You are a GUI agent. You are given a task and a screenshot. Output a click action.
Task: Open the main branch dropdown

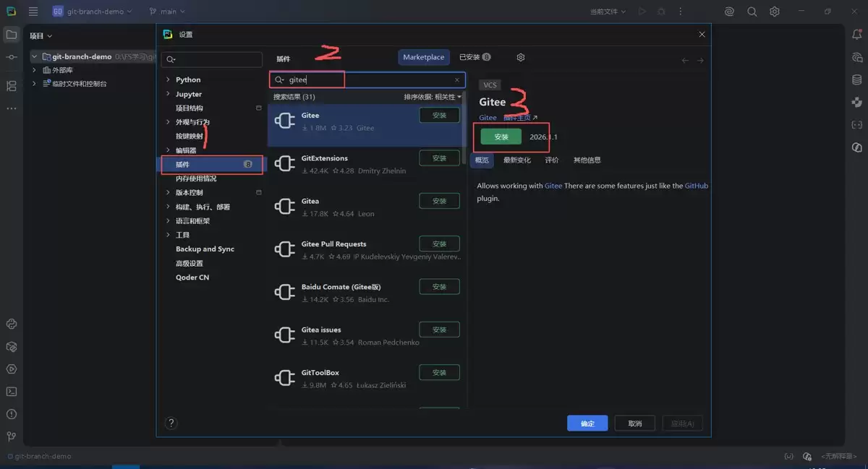click(167, 12)
